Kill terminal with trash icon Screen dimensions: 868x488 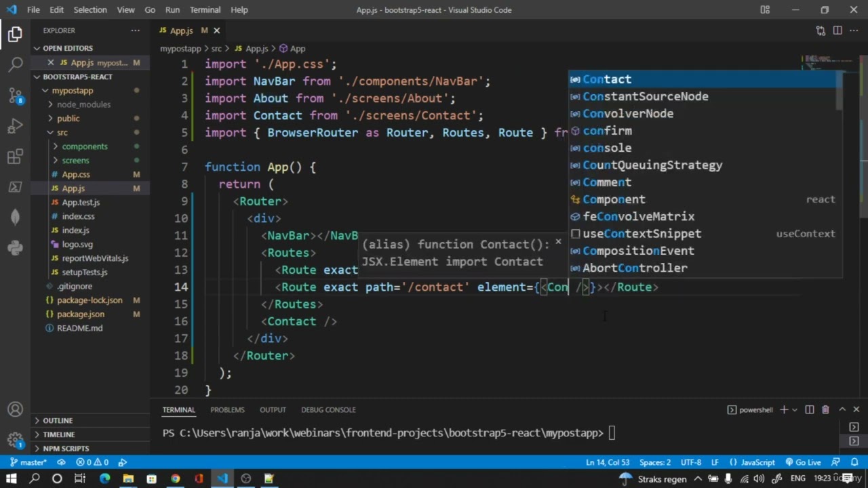point(825,409)
